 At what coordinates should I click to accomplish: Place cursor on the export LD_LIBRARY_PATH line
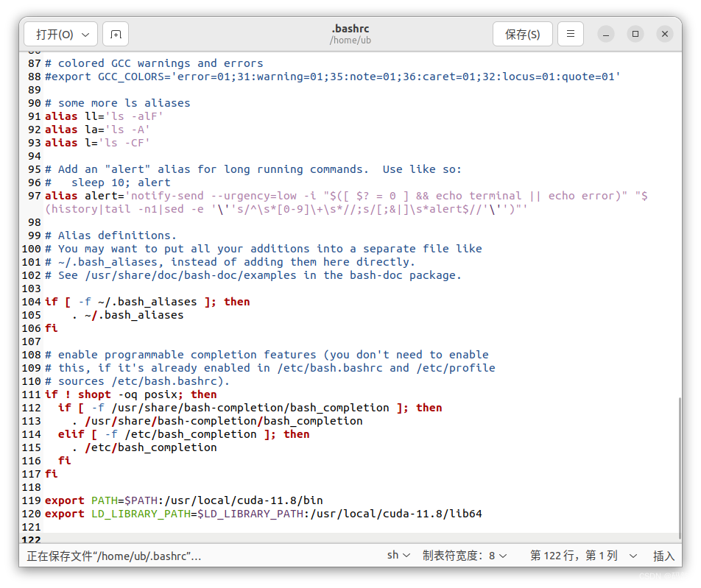click(264, 514)
